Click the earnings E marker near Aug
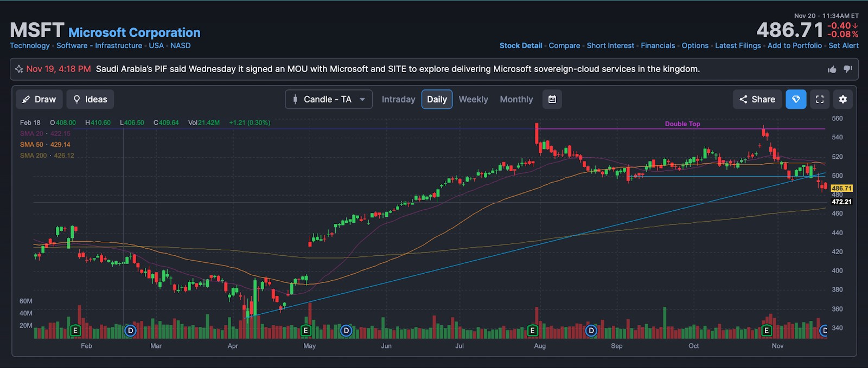The width and height of the screenshot is (868, 368). [532, 331]
